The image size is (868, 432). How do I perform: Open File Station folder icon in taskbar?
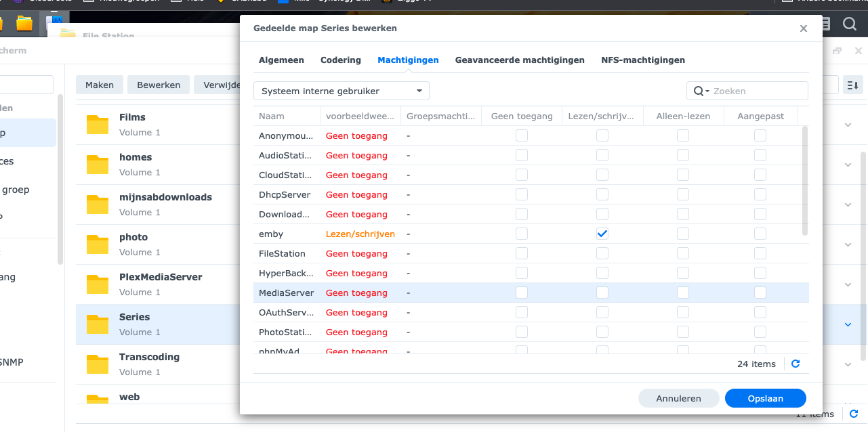(24, 24)
